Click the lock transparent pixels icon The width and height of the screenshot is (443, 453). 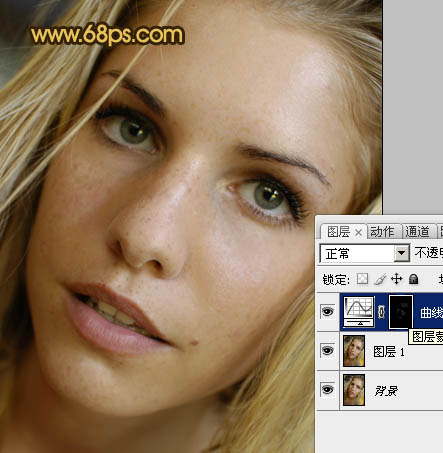click(362, 279)
